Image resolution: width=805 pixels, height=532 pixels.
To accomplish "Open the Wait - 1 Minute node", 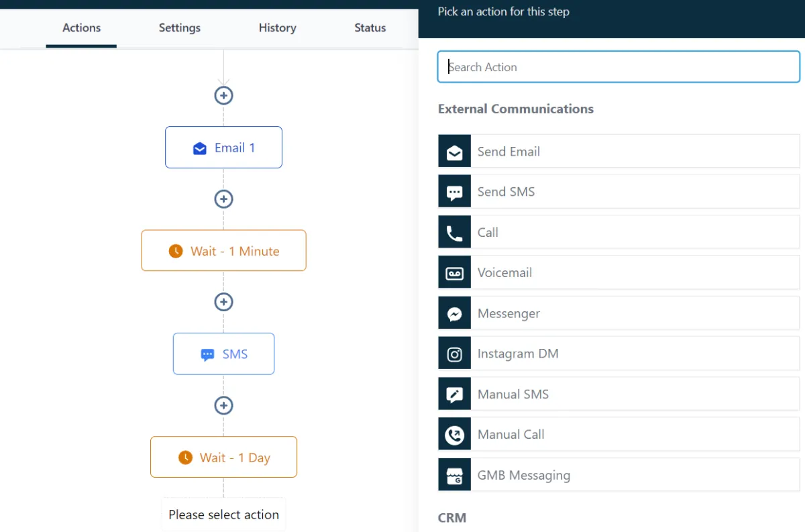I will tap(223, 250).
